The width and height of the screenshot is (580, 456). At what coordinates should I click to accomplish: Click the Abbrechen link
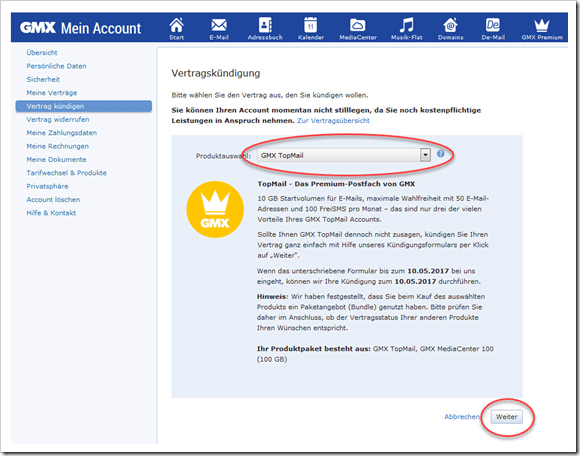coord(462,417)
